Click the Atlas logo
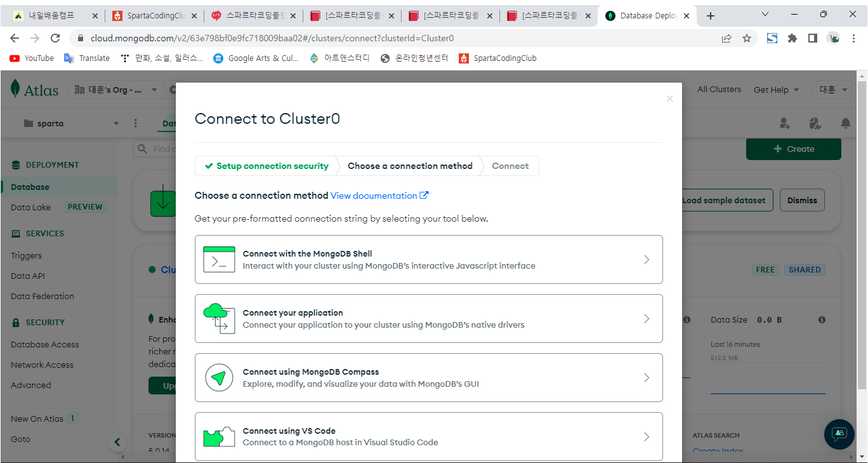Image resolution: width=868 pixels, height=463 pixels. pos(35,90)
